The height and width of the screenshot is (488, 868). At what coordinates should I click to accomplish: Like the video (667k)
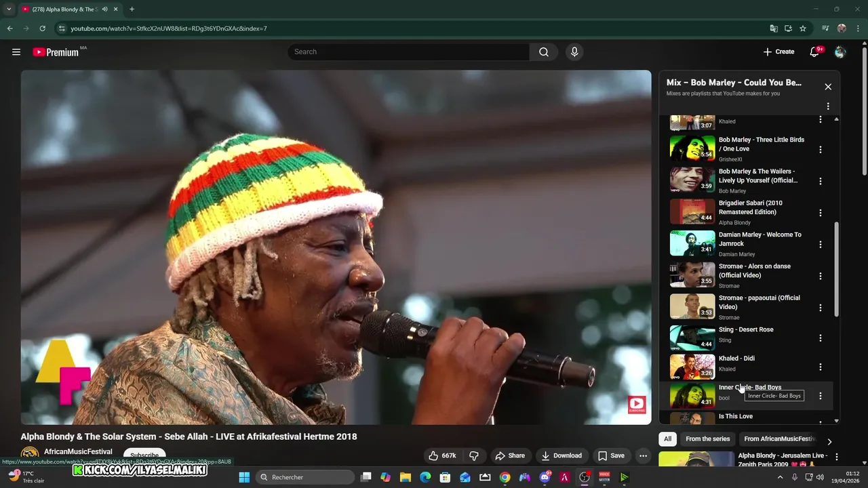pyautogui.click(x=441, y=455)
